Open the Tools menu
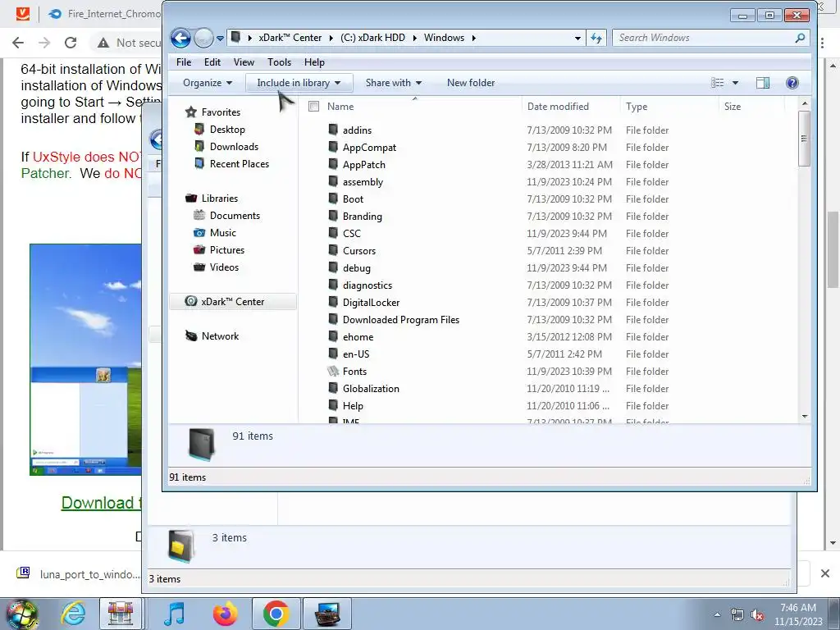 [279, 62]
